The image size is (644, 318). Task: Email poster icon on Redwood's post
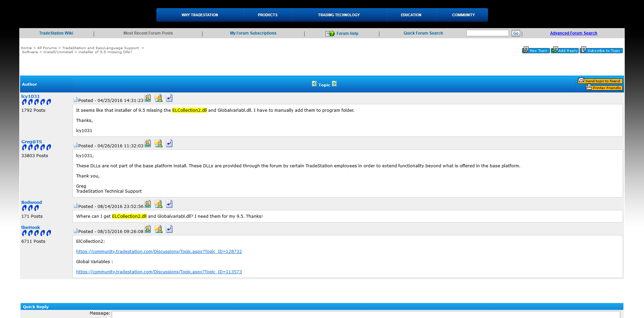(x=158, y=204)
